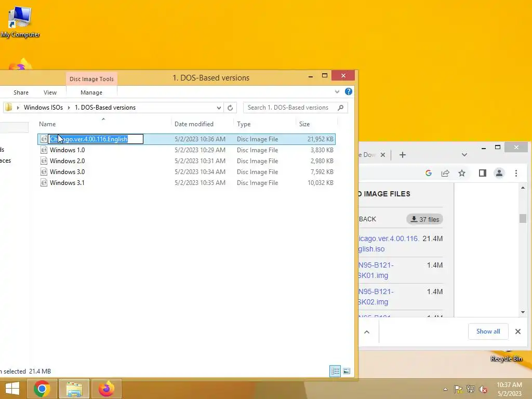Click the Windows 1.0 disc image icon
Screen dimensions: 532x399
tap(44, 150)
